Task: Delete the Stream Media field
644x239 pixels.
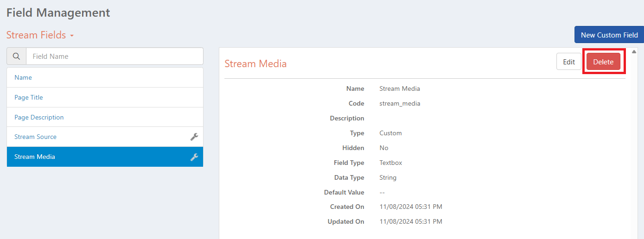Action: [x=603, y=62]
